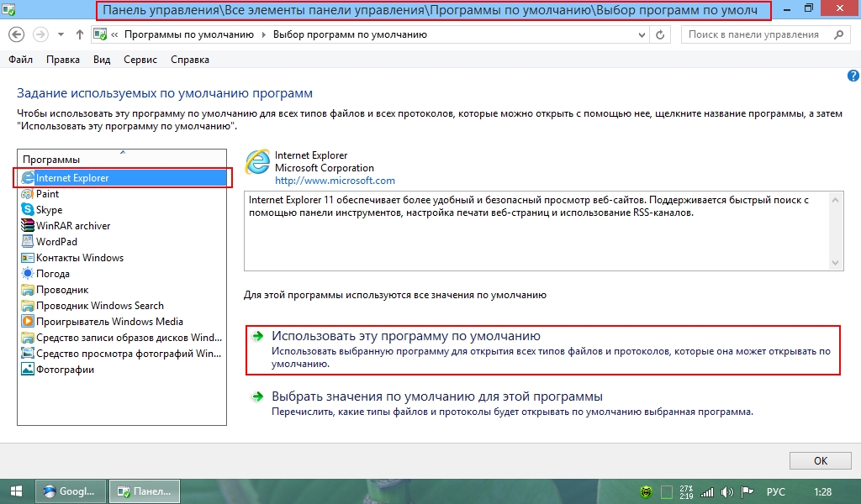The image size is (861, 504).
Task: Open the window system menu icon
Action: pos(8,8)
